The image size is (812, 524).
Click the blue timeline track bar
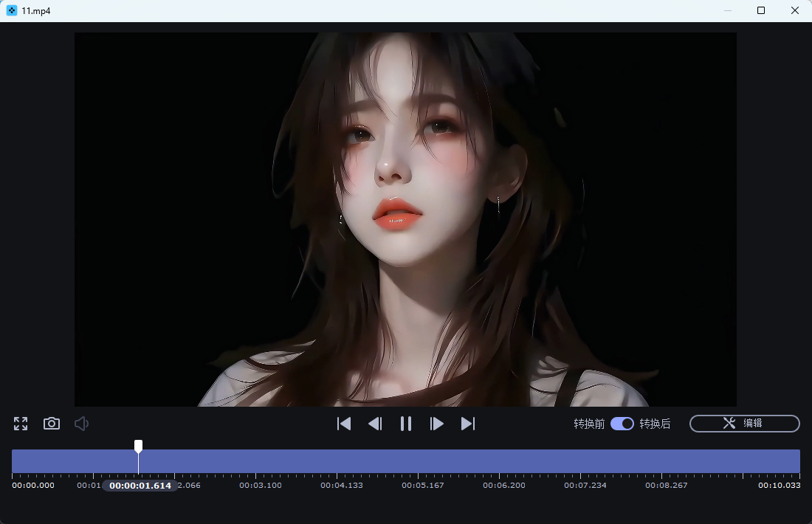[x=406, y=461]
